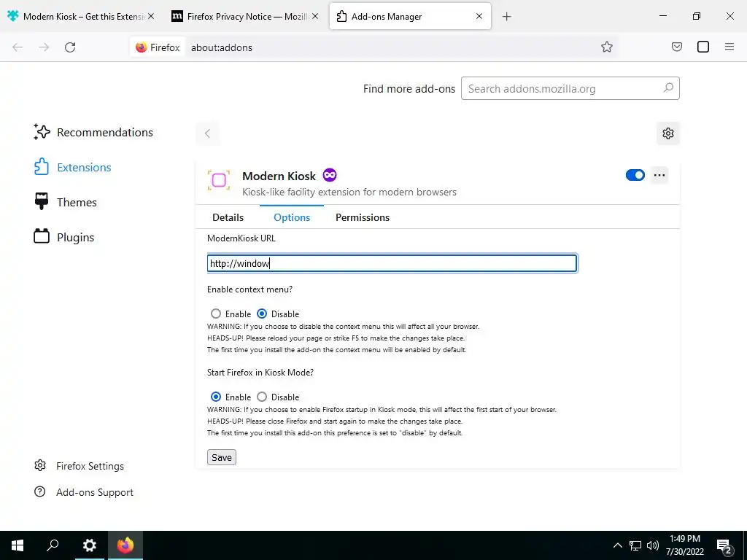The height and width of the screenshot is (560, 747).
Task: Select Enable for Kiosk Mode startup
Action: (216, 397)
